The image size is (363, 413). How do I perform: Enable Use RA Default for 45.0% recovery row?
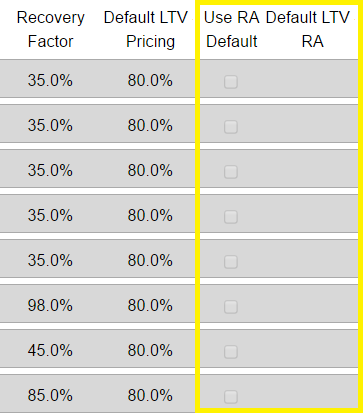231,352
